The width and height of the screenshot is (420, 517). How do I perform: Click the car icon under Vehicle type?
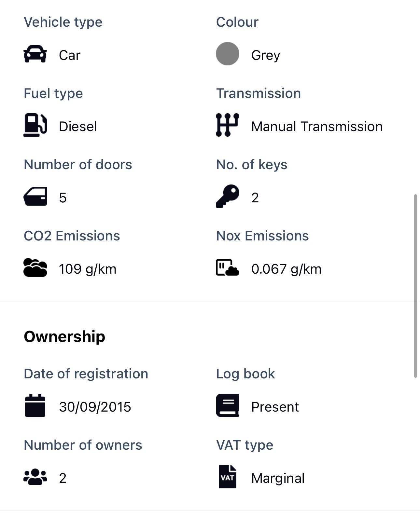35,54
